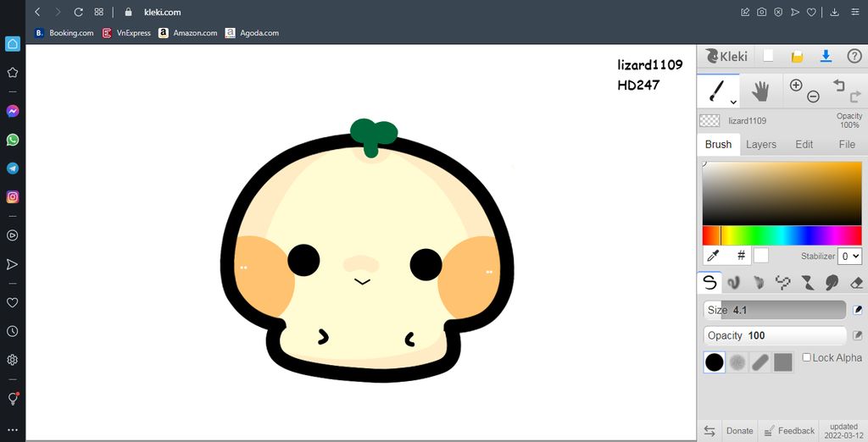Flip the interface side with arrows icon
This screenshot has height=442, width=868.
coord(709,430)
